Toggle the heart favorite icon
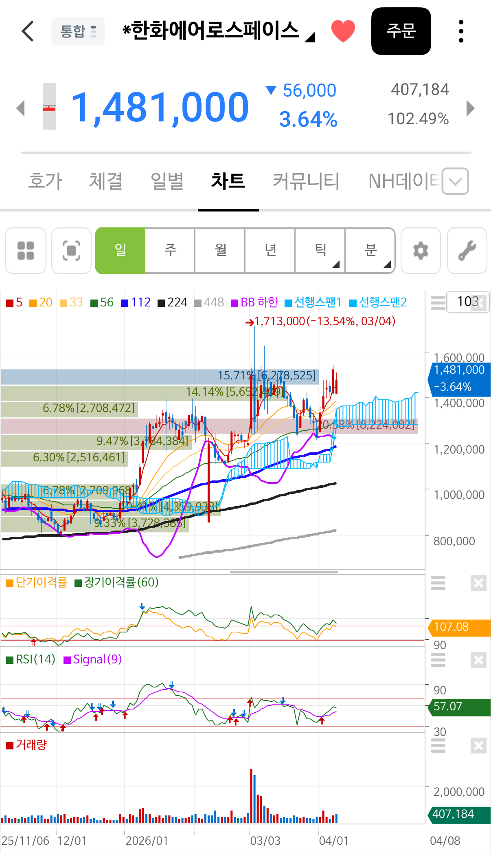 [343, 31]
